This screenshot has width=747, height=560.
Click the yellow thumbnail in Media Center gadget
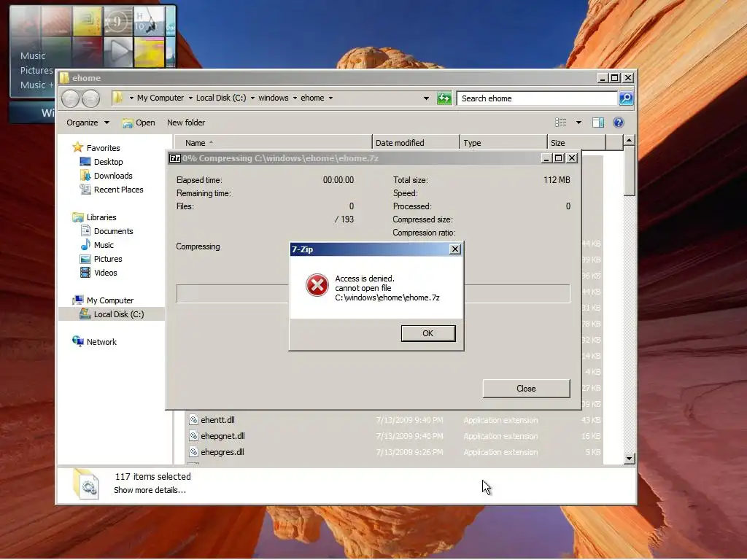coord(149,52)
